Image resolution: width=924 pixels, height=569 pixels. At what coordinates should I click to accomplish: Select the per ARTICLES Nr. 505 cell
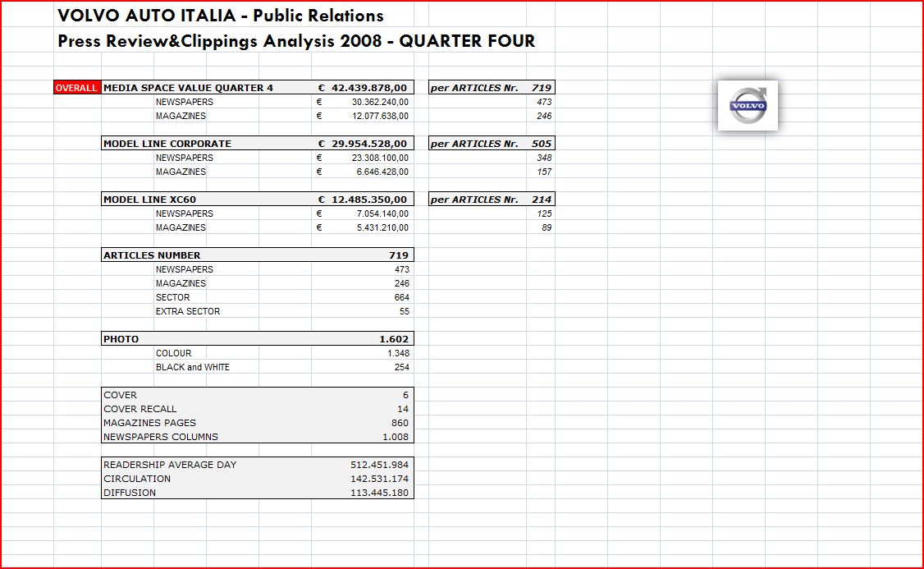[491, 144]
